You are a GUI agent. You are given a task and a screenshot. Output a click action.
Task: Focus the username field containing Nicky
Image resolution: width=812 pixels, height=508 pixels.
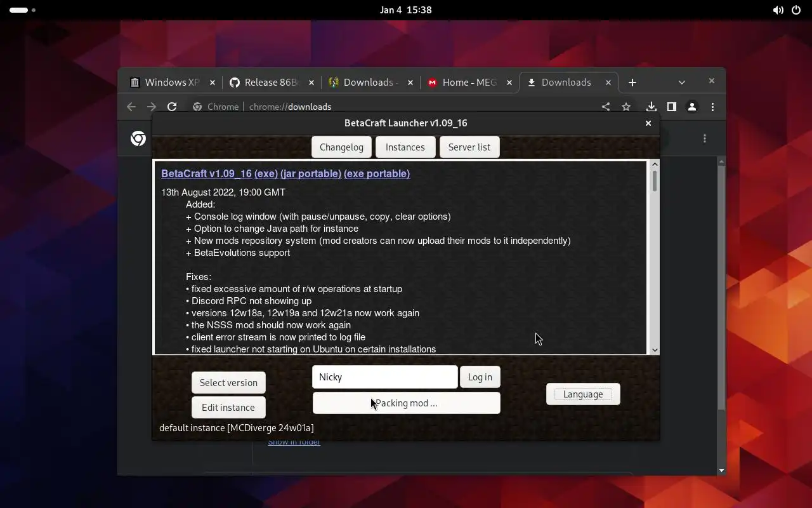pos(384,377)
